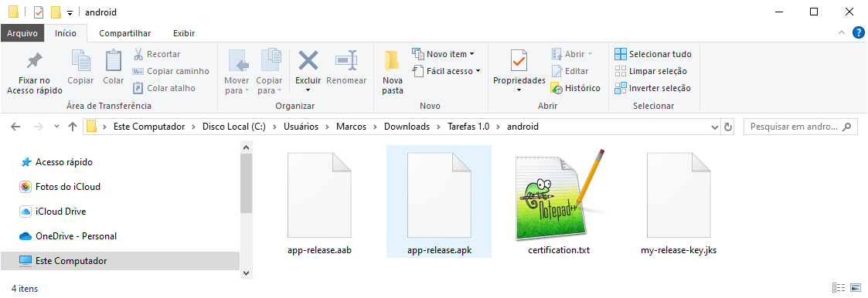
Task: Expand Novo item dropdown
Action: pyautogui.click(x=471, y=54)
